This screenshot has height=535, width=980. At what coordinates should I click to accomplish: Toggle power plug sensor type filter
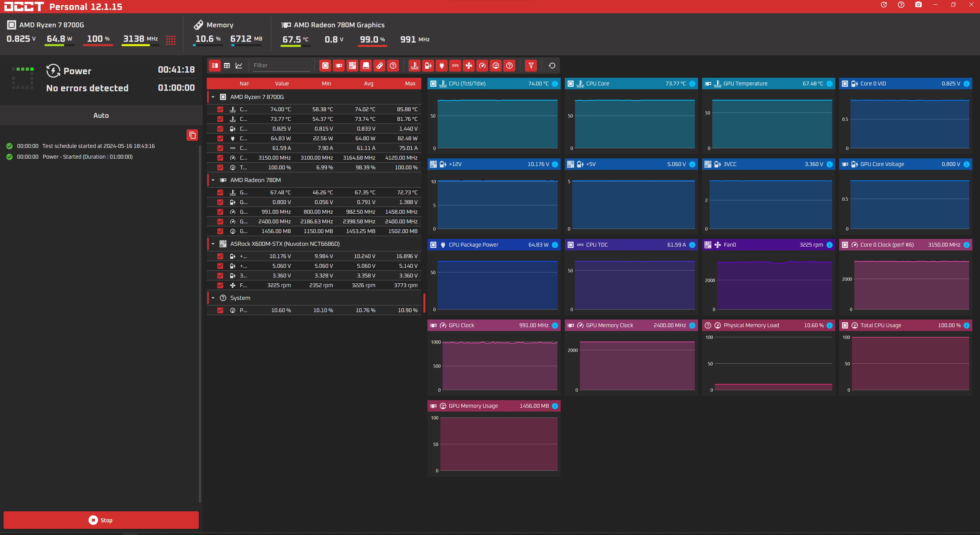442,65
